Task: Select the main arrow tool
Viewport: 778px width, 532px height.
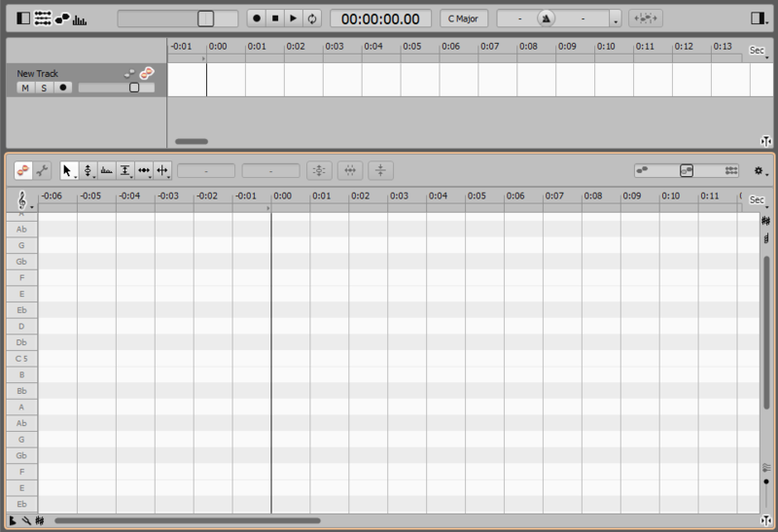Action: pos(68,171)
